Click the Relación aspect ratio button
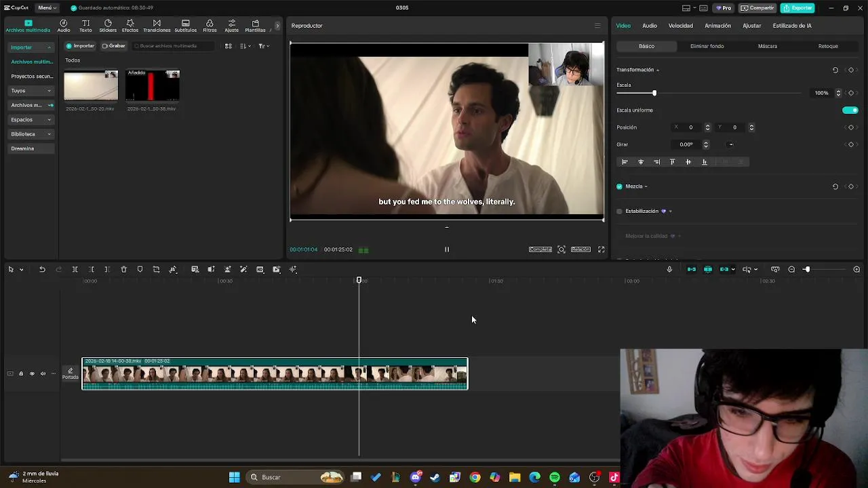868x488 pixels. (x=580, y=249)
